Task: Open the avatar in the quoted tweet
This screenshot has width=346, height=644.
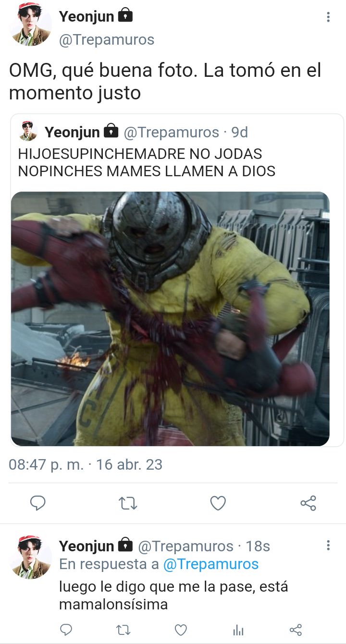Action: pyautogui.click(x=28, y=131)
